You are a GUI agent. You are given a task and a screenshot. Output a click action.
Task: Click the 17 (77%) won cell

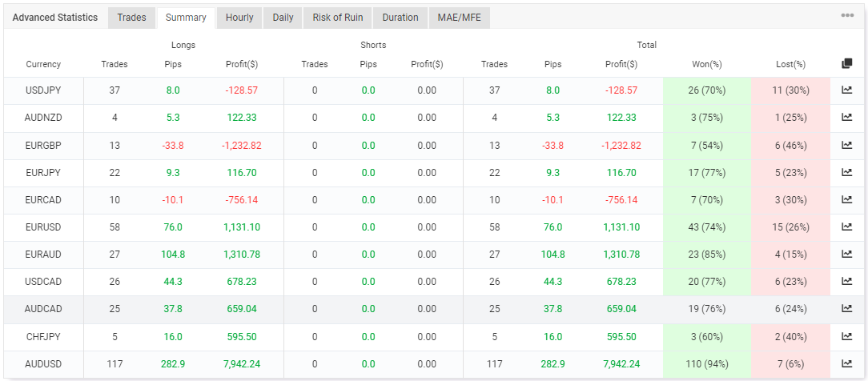click(707, 173)
